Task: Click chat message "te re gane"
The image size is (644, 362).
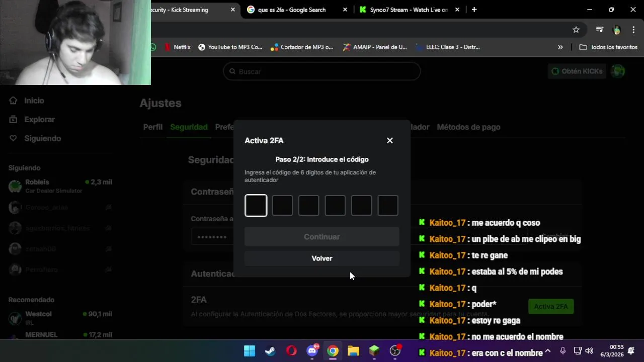Action: pyautogui.click(x=490, y=255)
